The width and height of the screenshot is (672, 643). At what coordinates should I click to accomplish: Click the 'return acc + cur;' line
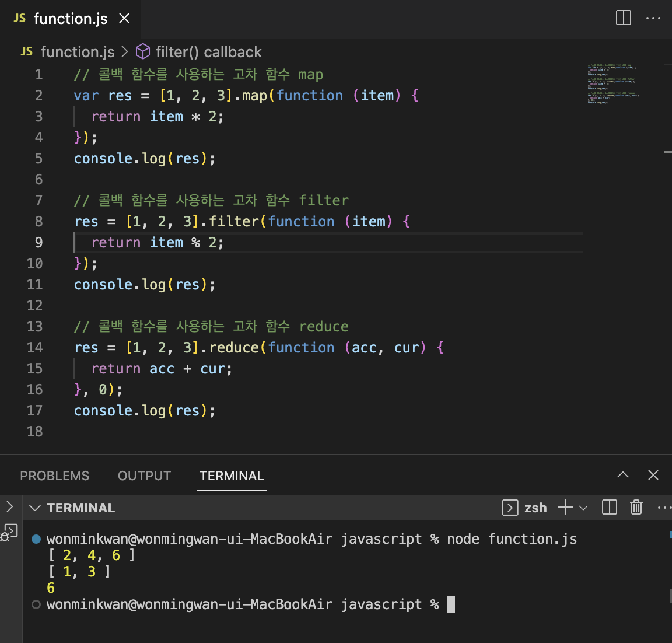coord(162,369)
